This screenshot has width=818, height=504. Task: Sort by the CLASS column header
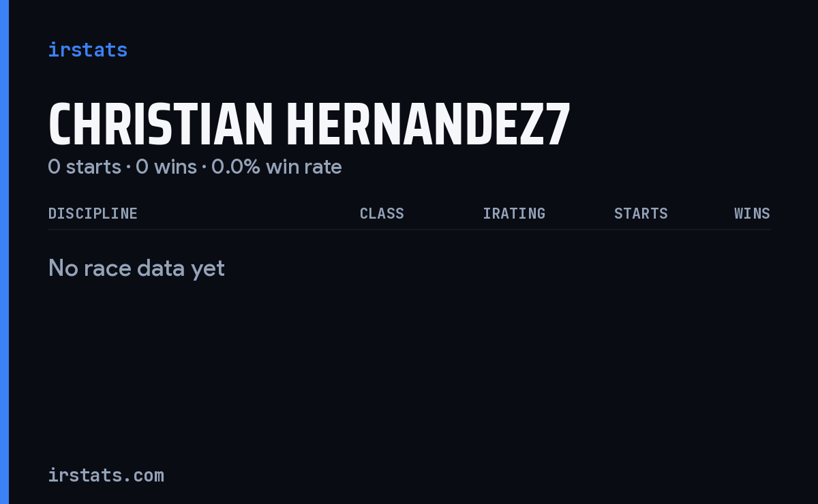(382, 214)
